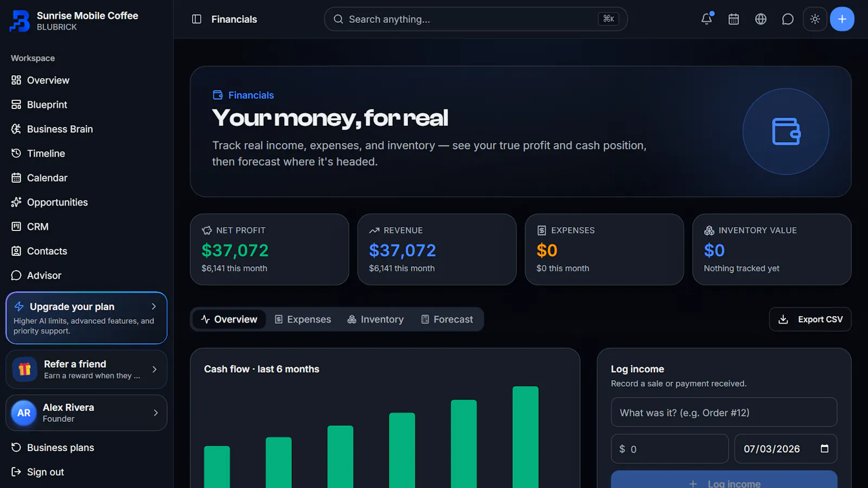Click the Export CSV button
Image resolution: width=868 pixels, height=488 pixels.
810,319
